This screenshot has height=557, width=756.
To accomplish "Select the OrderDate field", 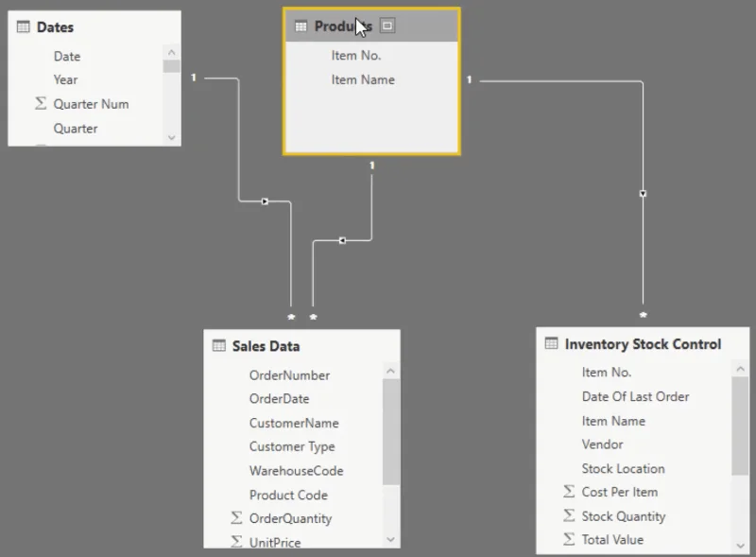I will [279, 399].
